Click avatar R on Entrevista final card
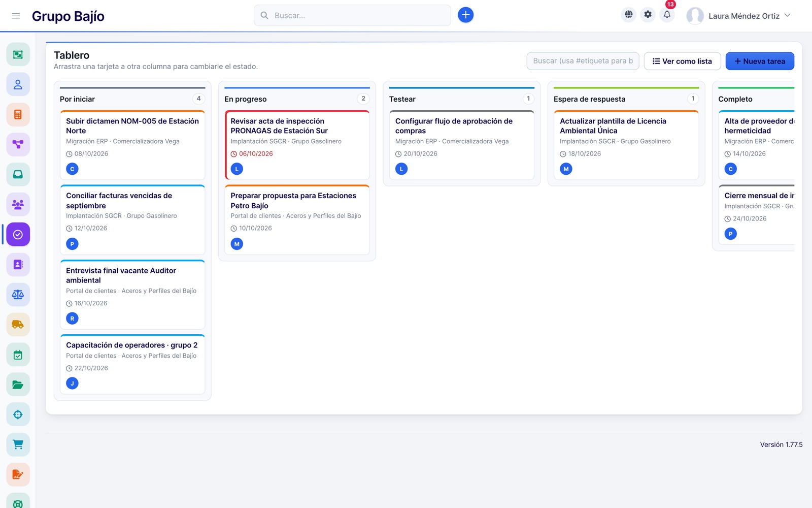 coord(72,319)
